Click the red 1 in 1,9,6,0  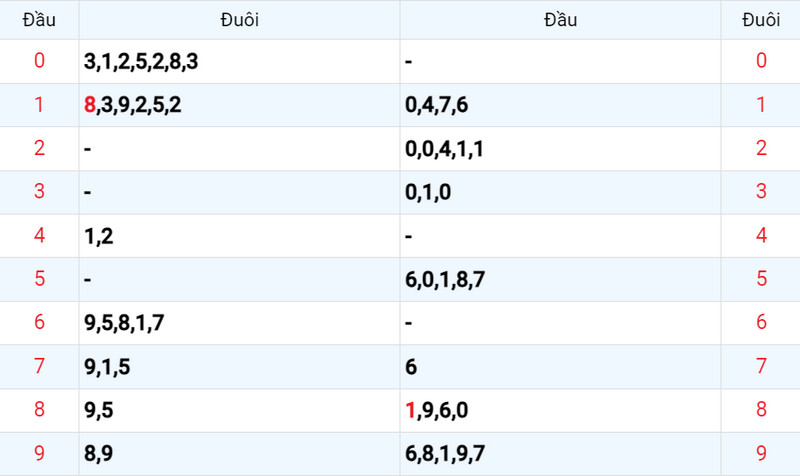[x=410, y=410]
